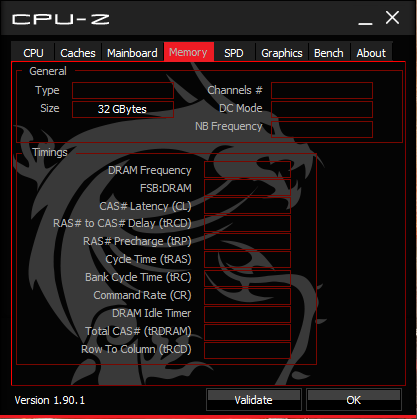This screenshot has width=417, height=419.
Task: Switch to the CPU tab
Action: pos(33,52)
